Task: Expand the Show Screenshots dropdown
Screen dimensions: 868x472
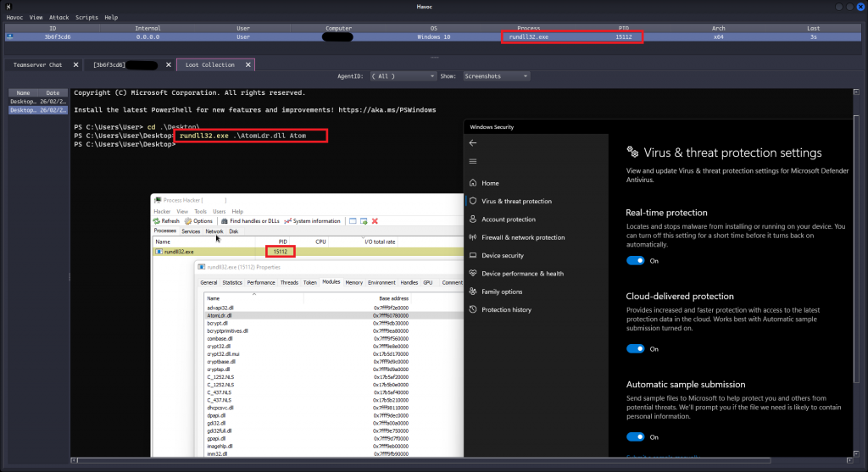Action: pyautogui.click(x=496, y=76)
